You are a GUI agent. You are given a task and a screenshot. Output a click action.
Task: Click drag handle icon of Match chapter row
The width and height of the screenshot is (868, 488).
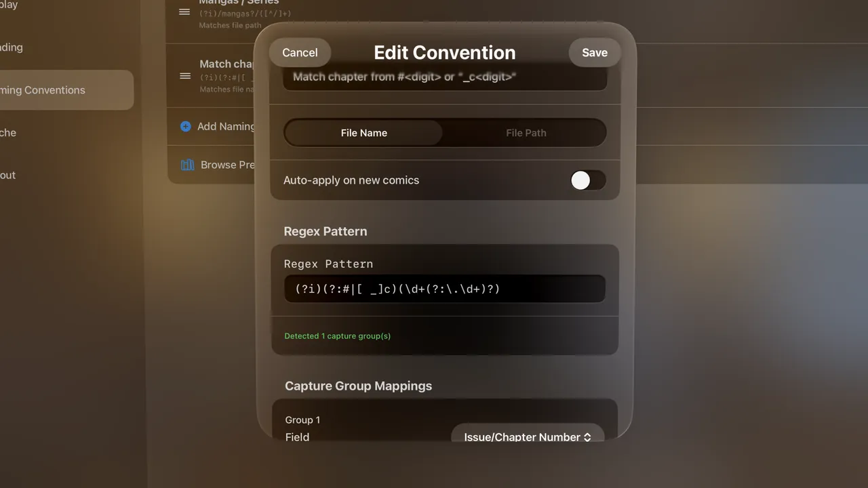(184, 76)
